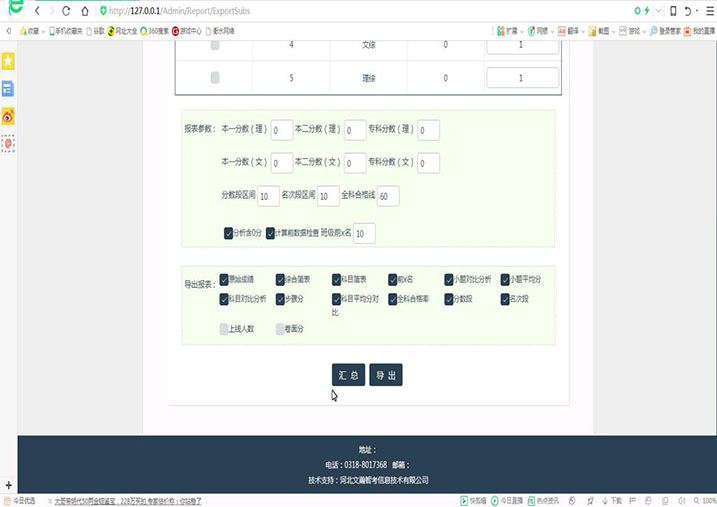The image size is (717, 507).
Task: Click the blue document sidebar icon
Action: pos(8,89)
